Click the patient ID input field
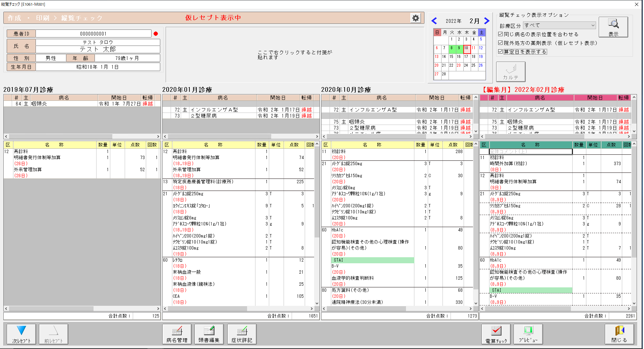This screenshot has height=349, width=644. pos(93,33)
